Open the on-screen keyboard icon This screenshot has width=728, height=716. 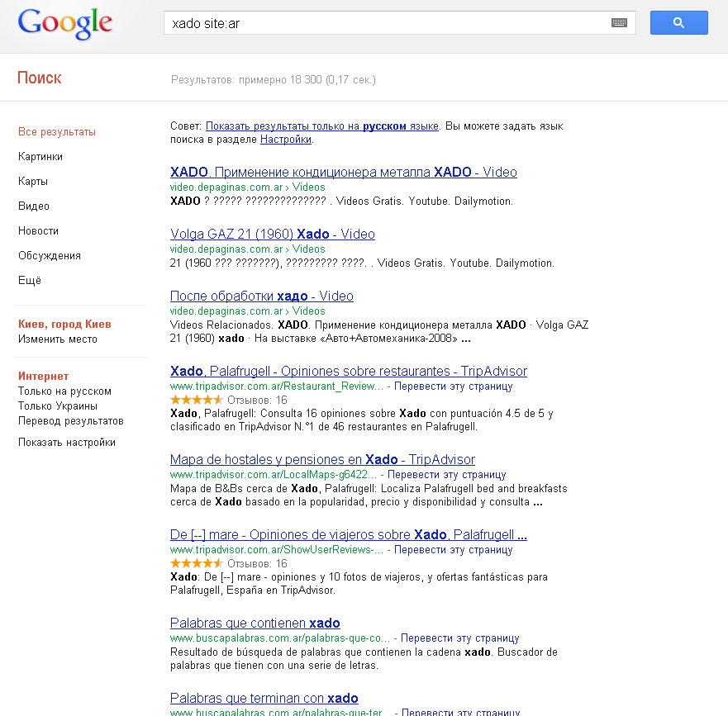tap(619, 23)
